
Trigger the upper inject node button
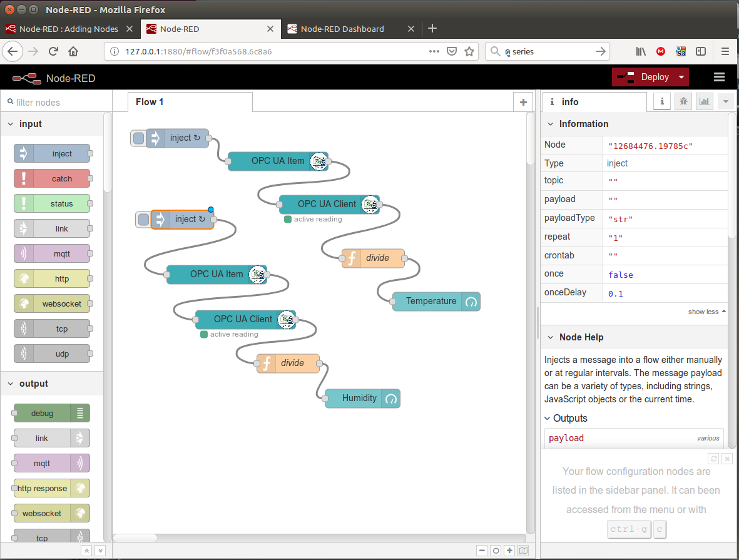pyautogui.click(x=138, y=138)
